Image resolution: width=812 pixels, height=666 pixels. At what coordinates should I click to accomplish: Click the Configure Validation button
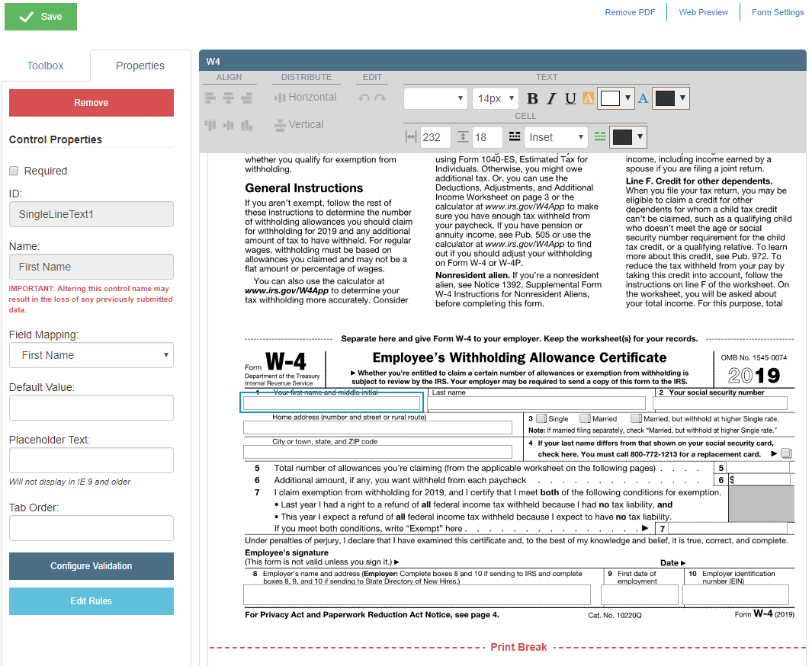coord(91,566)
